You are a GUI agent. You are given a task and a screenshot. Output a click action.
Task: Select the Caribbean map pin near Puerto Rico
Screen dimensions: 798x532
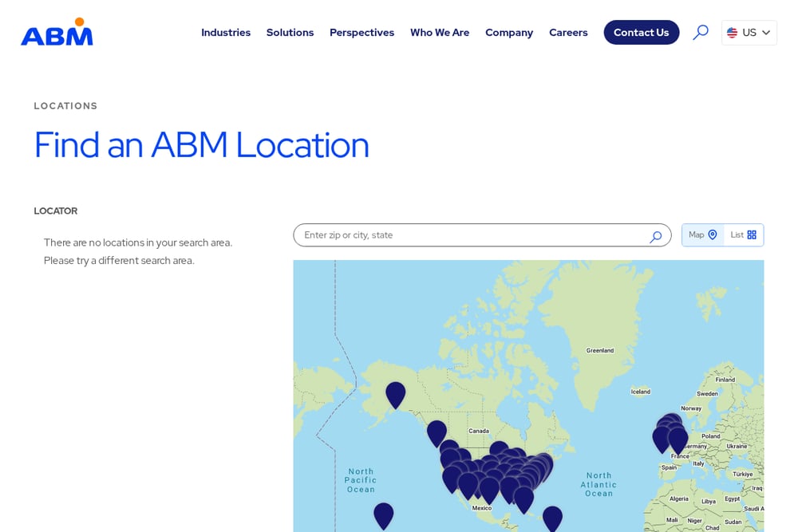(552, 518)
